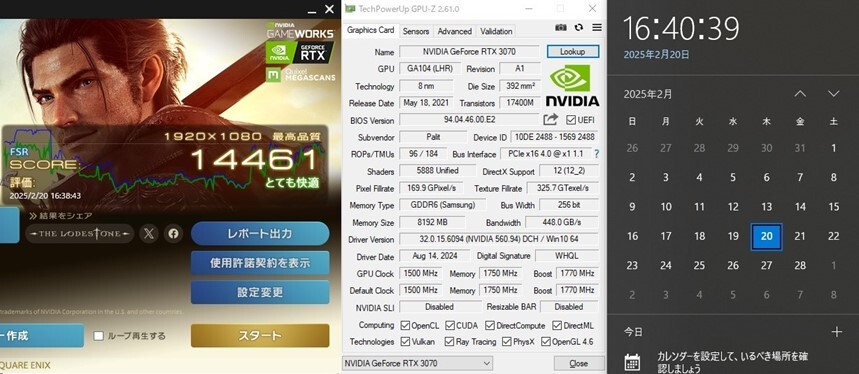The width and height of the screenshot is (859, 374).
Task: Share result via Facebook icon
Action: point(173,234)
